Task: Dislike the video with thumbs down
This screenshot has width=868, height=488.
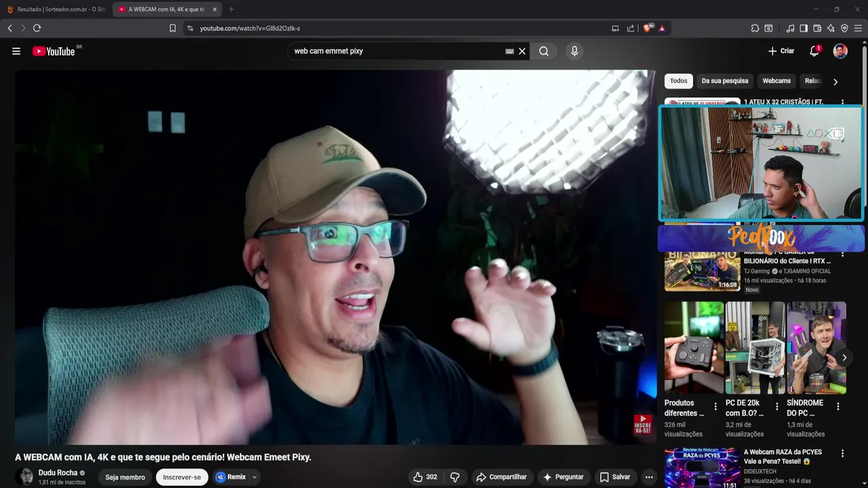Action: 455,477
